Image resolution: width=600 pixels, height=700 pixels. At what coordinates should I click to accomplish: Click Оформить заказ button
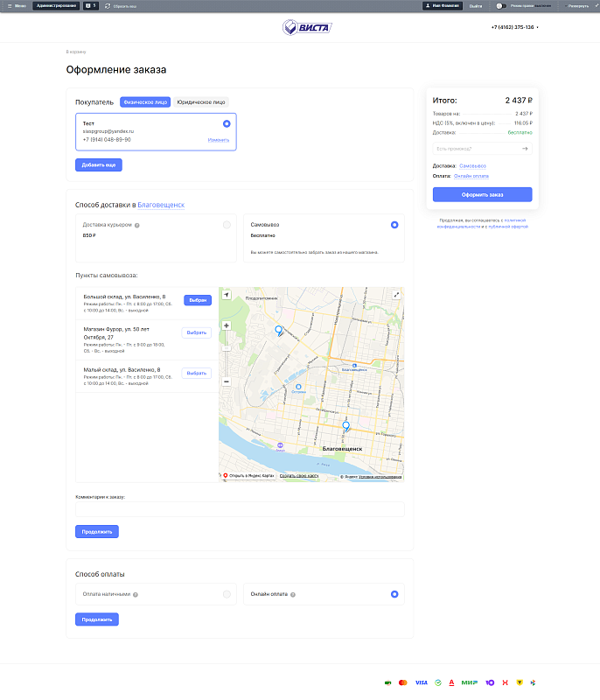click(x=482, y=194)
